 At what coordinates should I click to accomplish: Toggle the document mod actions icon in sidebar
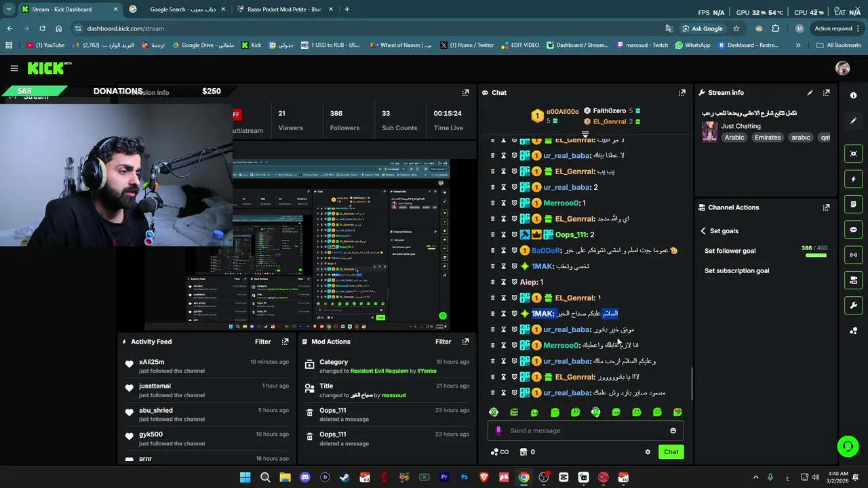pos(853,204)
